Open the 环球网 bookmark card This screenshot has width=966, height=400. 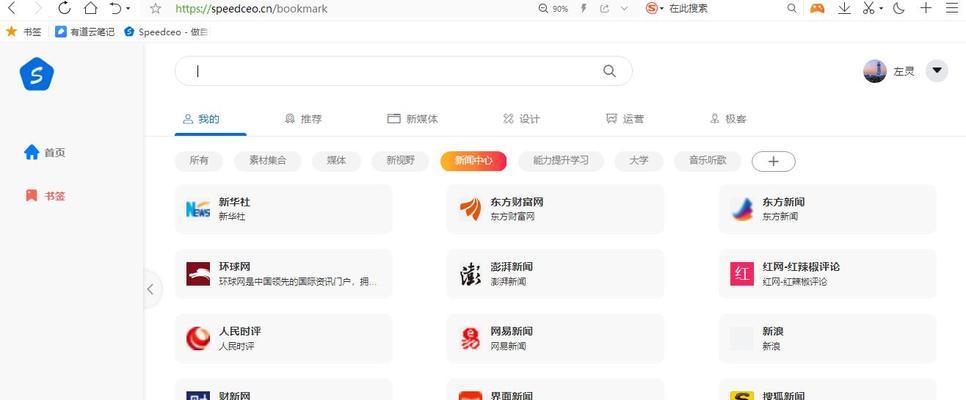[283, 274]
